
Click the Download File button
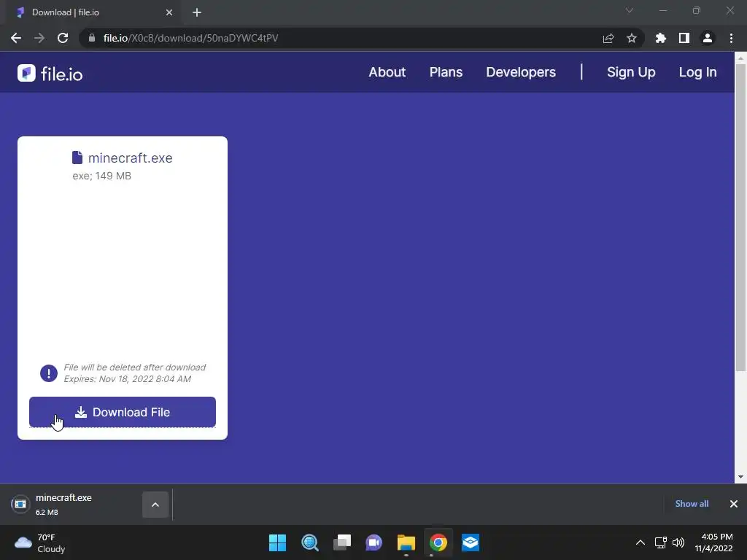point(123,412)
